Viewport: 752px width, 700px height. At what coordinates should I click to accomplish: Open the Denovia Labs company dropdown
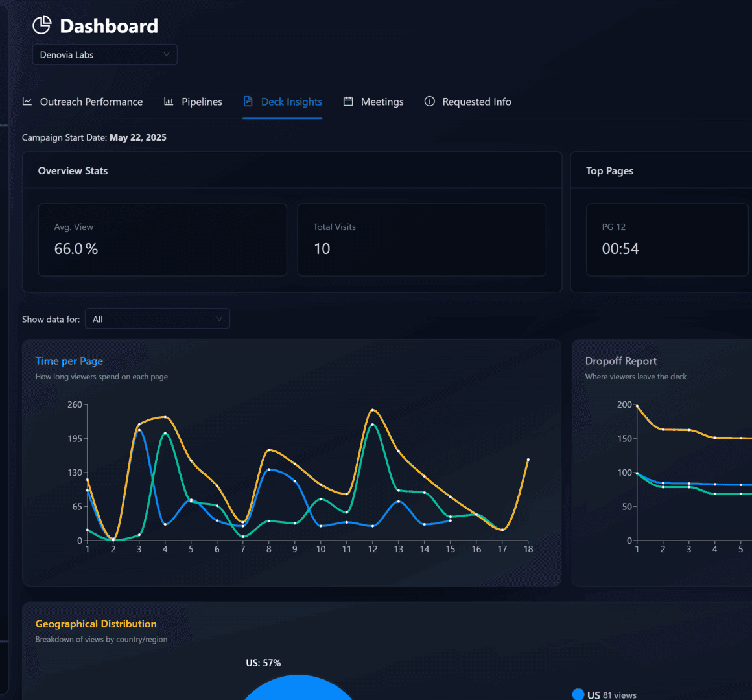pos(104,54)
